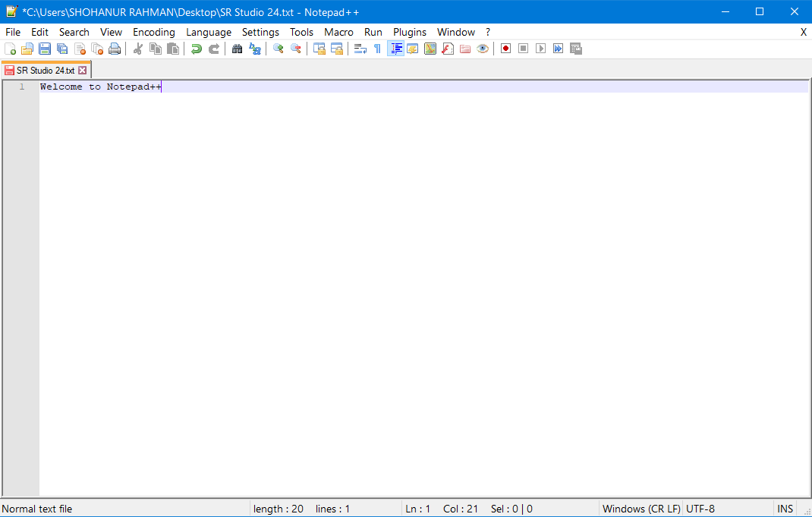Create a new document with New icon

pos(10,49)
